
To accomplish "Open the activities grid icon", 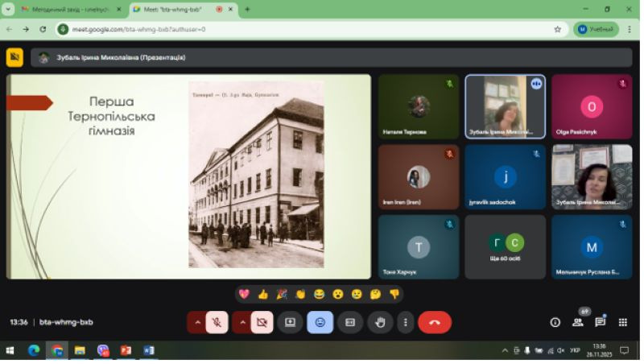I will pyautogui.click(x=622, y=322).
